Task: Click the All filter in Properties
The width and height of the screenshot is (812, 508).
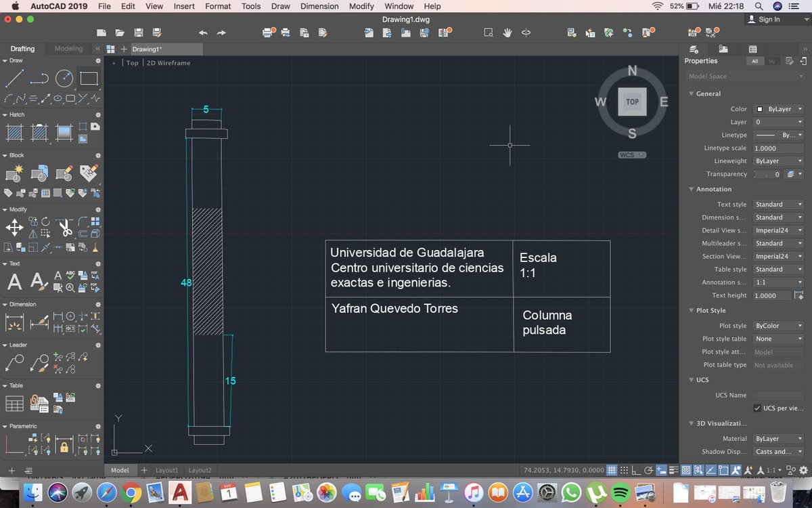Action: click(x=754, y=62)
